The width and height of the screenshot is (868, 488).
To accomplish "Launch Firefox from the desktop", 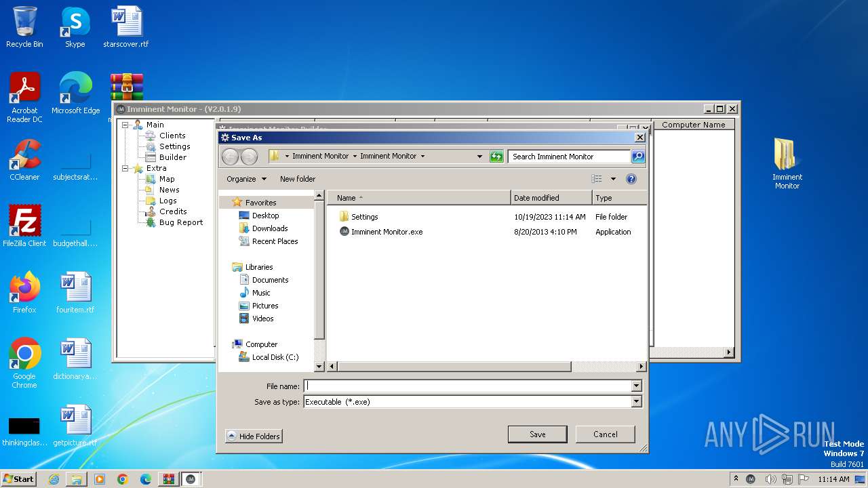I will click(x=24, y=293).
